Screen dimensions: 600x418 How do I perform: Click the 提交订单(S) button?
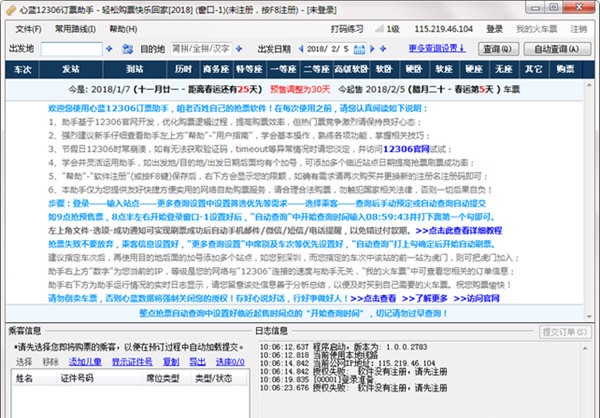pyautogui.click(x=564, y=332)
